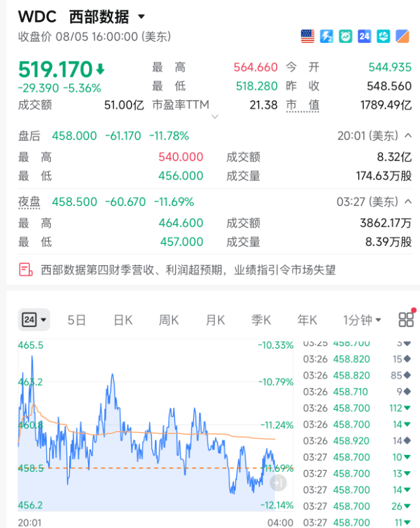Screen dimensions: 420x528
Task: Tap the 457.000 overnight low value
Action: pyautogui.click(x=182, y=242)
